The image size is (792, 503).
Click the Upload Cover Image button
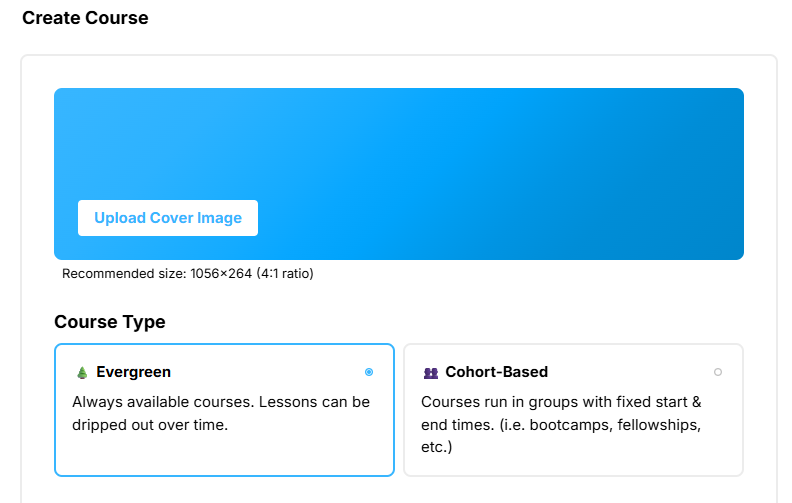168,218
